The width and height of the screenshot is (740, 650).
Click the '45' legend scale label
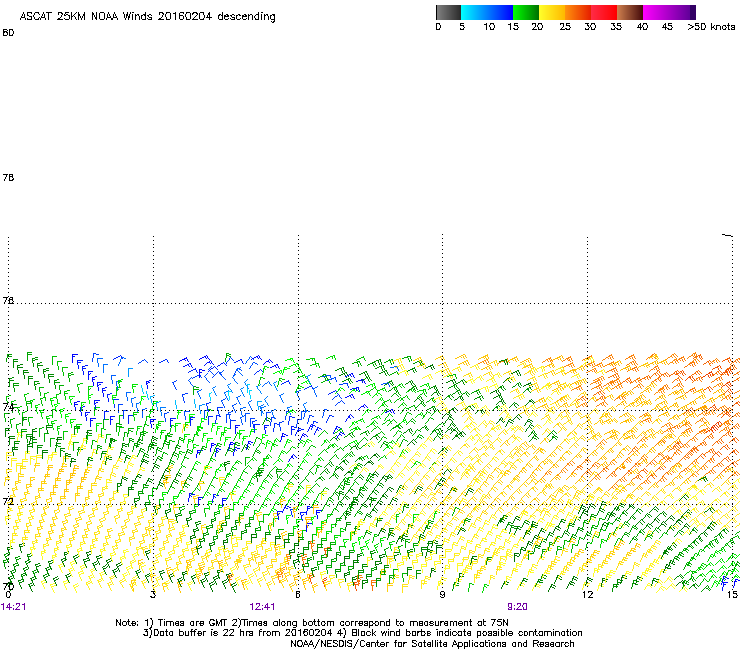pos(667,27)
